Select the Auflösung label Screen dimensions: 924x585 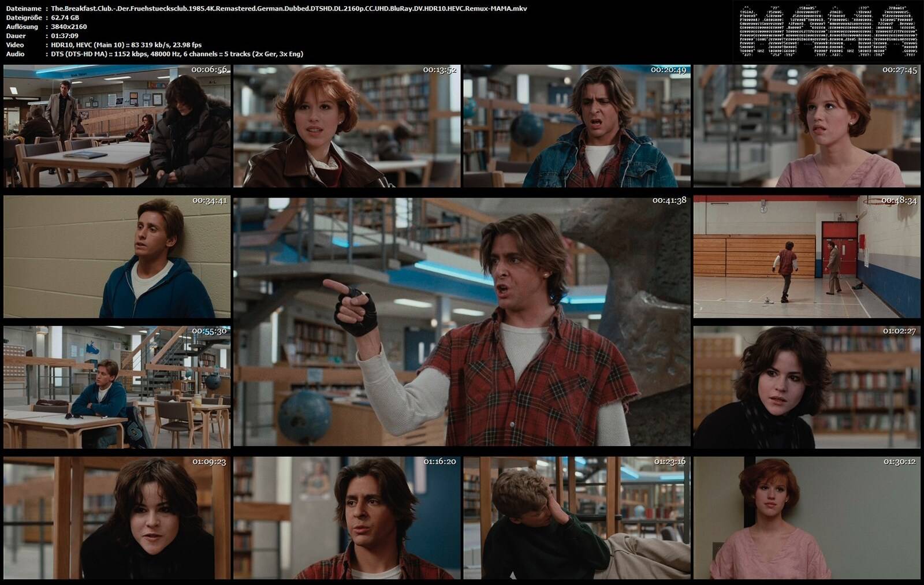[x=22, y=27]
